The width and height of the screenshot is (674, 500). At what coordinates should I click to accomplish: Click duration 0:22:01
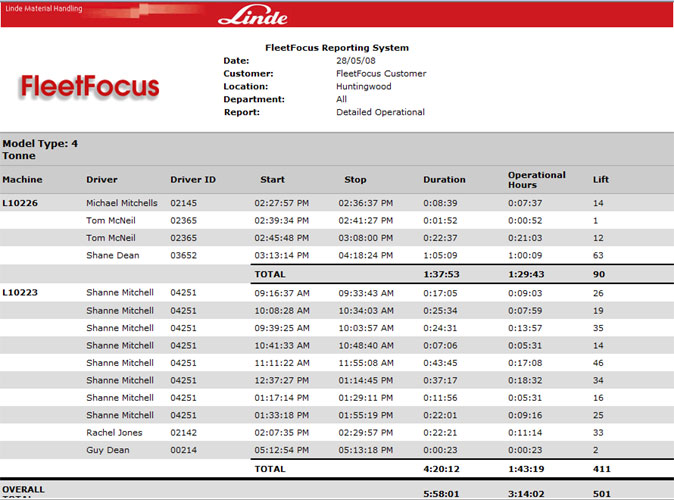440,415
